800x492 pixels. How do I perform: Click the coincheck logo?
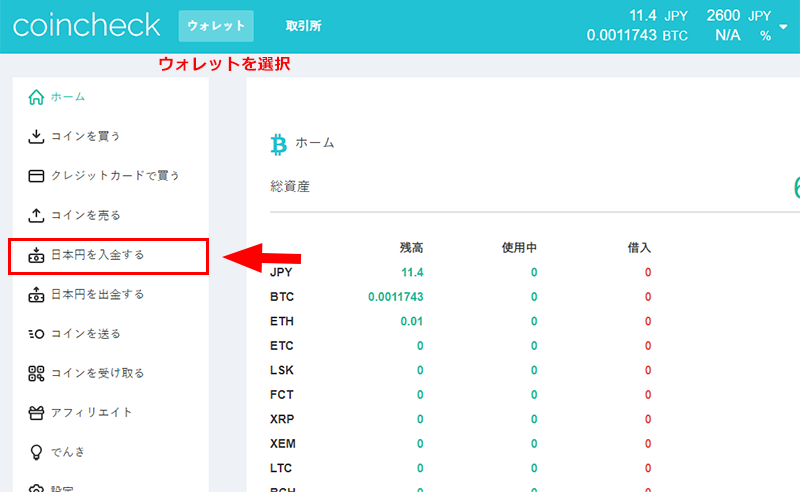86,26
